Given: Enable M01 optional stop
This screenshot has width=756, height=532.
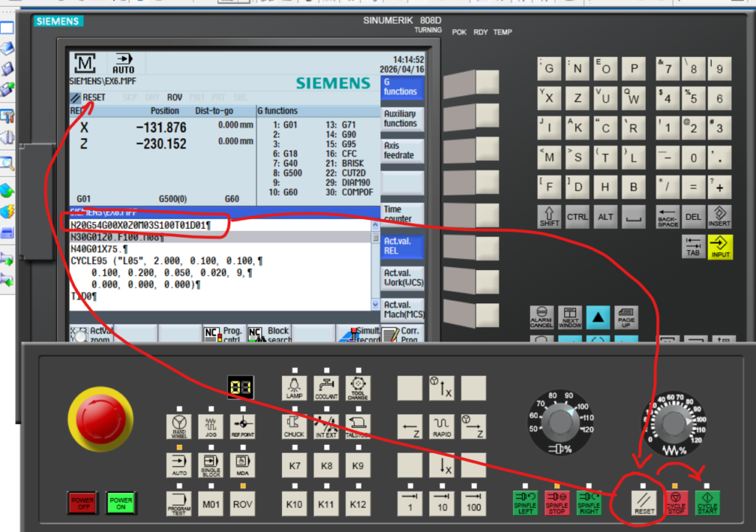Looking at the screenshot, I should (x=210, y=504).
